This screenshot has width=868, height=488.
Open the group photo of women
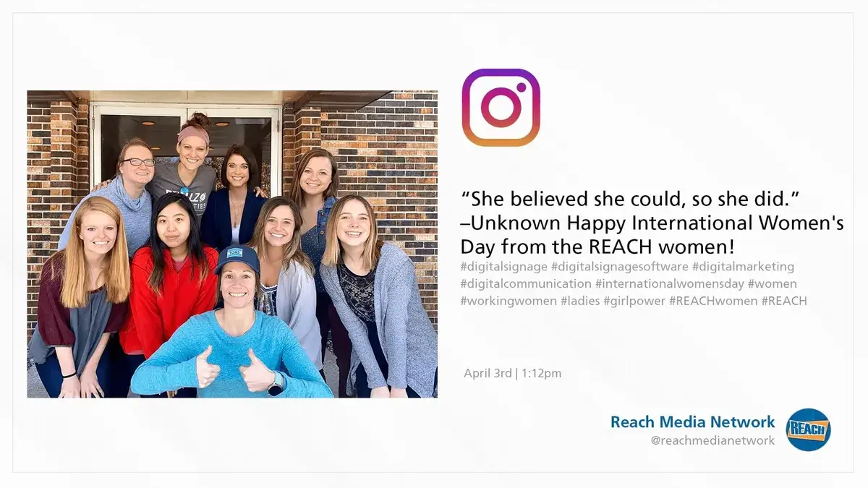(x=232, y=244)
